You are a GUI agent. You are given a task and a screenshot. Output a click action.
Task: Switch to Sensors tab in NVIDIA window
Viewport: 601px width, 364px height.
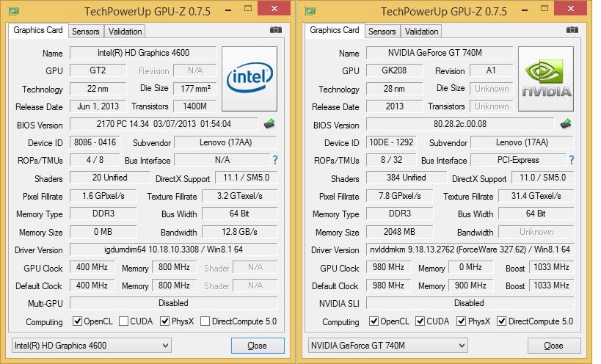pyautogui.click(x=382, y=32)
